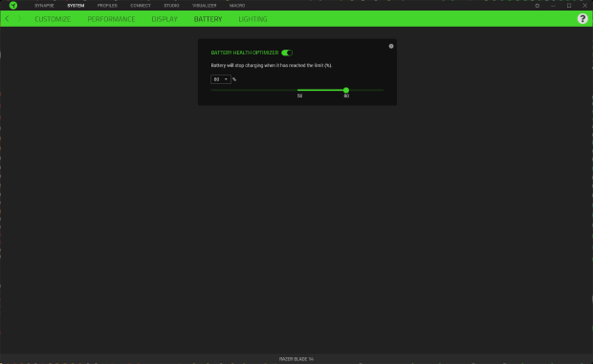Image resolution: width=593 pixels, height=364 pixels.
Task: Click the Razer logo icon
Action: coord(13,6)
